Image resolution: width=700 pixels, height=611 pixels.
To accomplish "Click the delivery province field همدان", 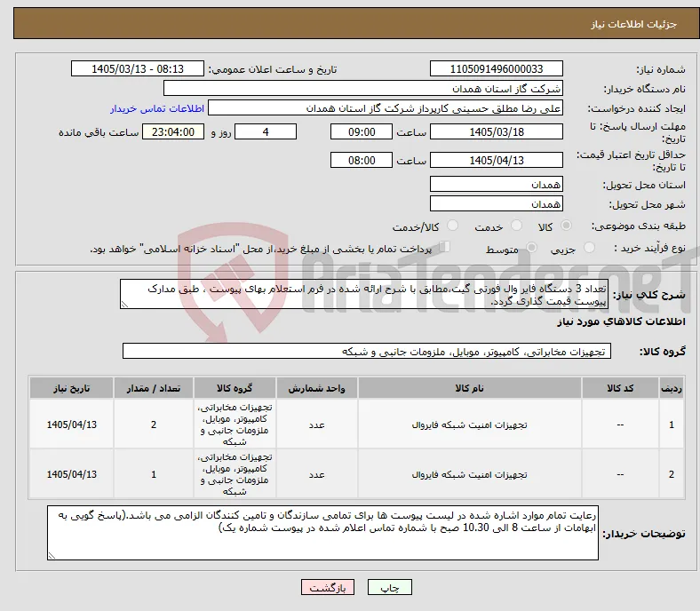I will pyautogui.click(x=497, y=184).
